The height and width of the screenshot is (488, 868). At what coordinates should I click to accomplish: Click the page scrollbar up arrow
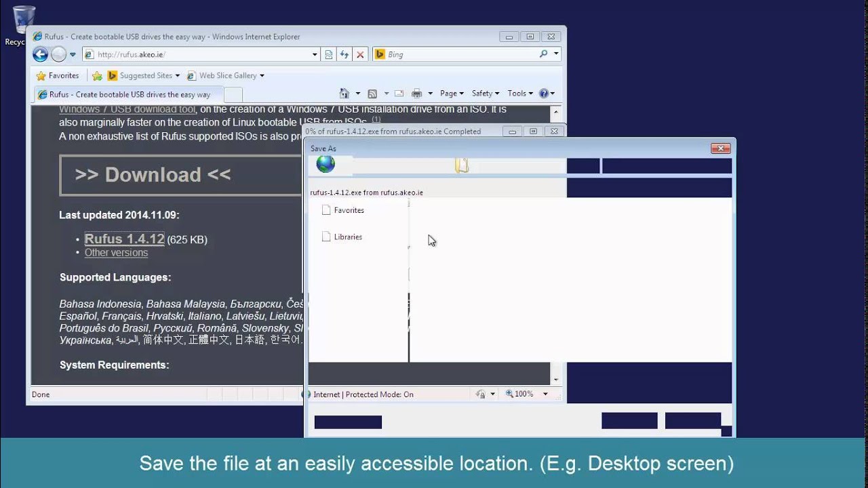556,111
